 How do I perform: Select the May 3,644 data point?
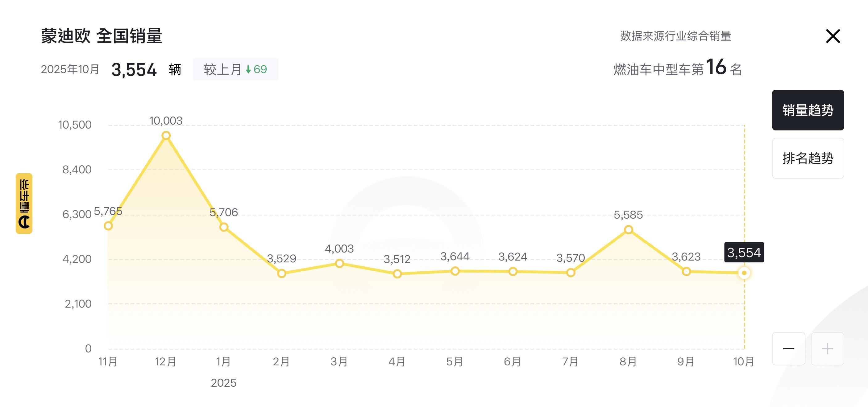tap(455, 271)
